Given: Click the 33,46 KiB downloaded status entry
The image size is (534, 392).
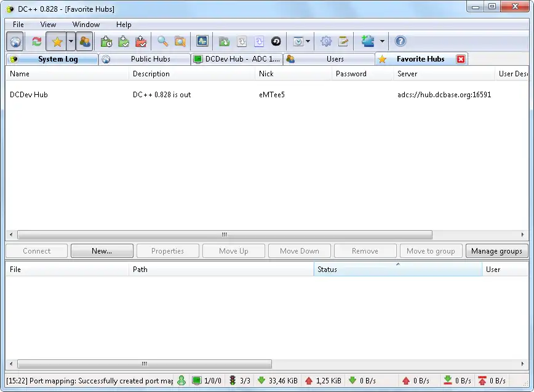Looking at the screenshot, I should tap(277, 380).
